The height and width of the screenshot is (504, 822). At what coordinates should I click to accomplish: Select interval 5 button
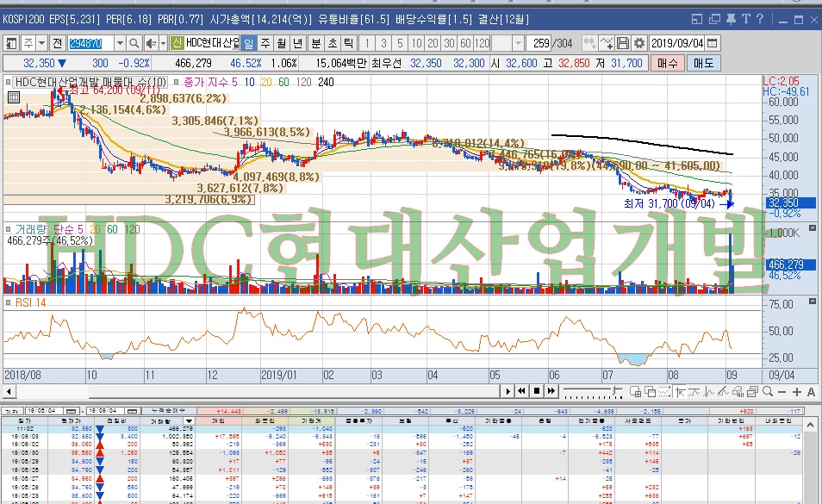[400, 43]
